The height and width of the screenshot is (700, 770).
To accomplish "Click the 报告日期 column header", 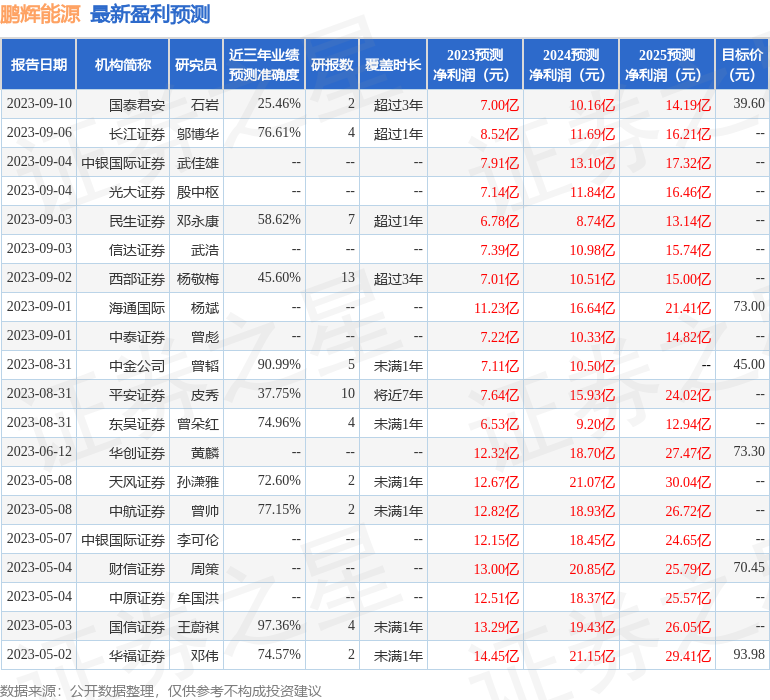I will pos(39,65).
